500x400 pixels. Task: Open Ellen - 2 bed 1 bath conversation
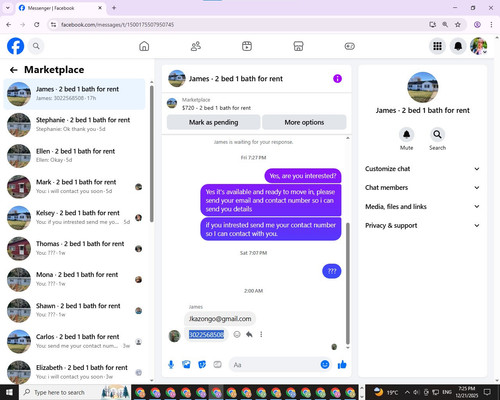click(74, 156)
